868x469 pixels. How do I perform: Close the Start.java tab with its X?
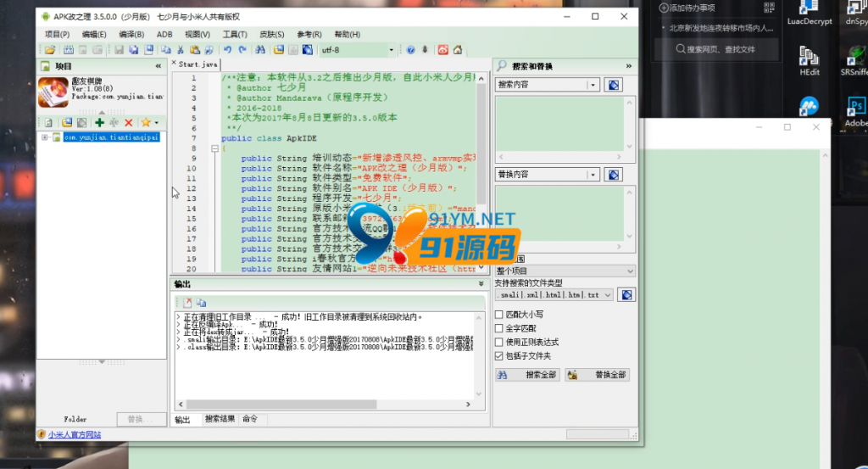click(x=174, y=64)
